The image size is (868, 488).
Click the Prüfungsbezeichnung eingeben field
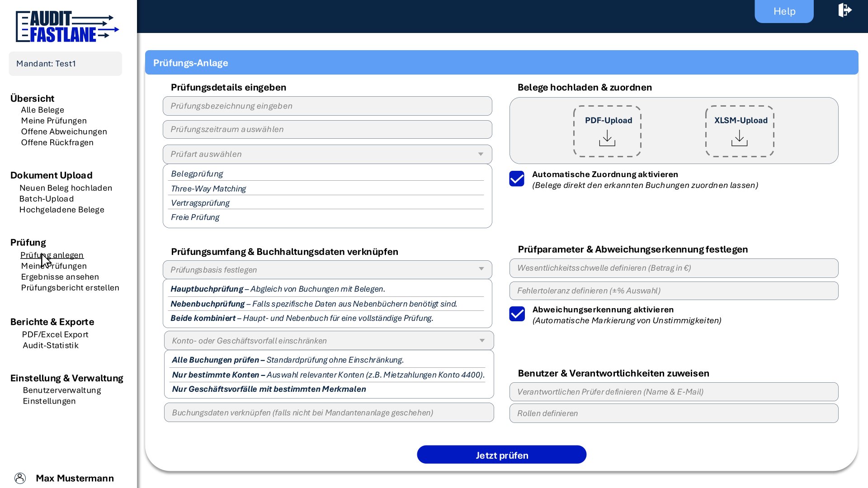[327, 106]
